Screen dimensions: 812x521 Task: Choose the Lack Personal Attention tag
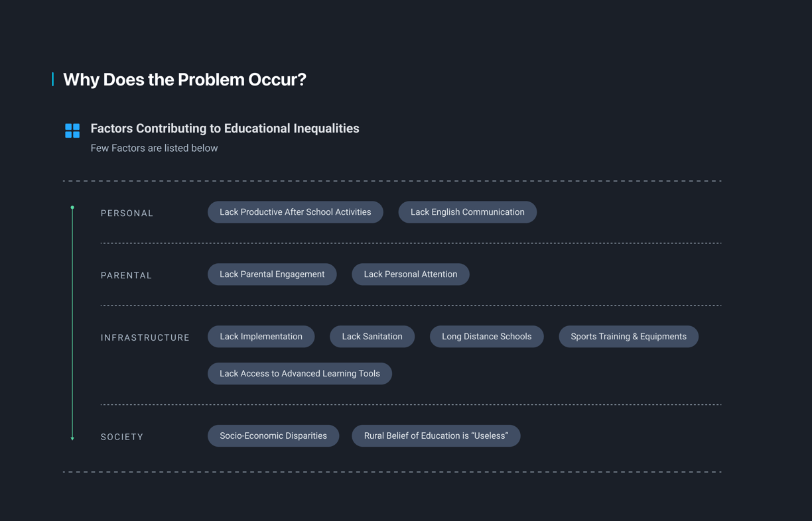tap(411, 274)
